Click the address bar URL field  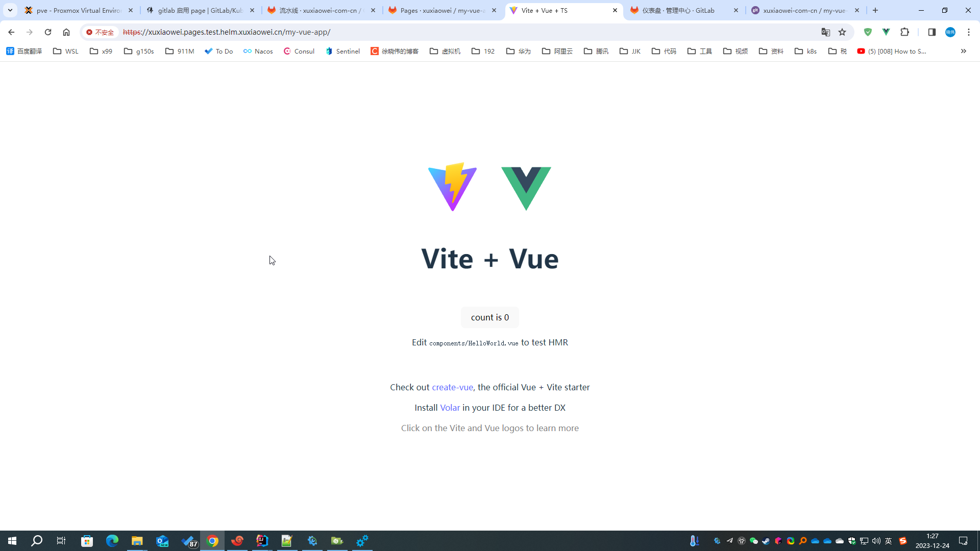click(x=226, y=32)
